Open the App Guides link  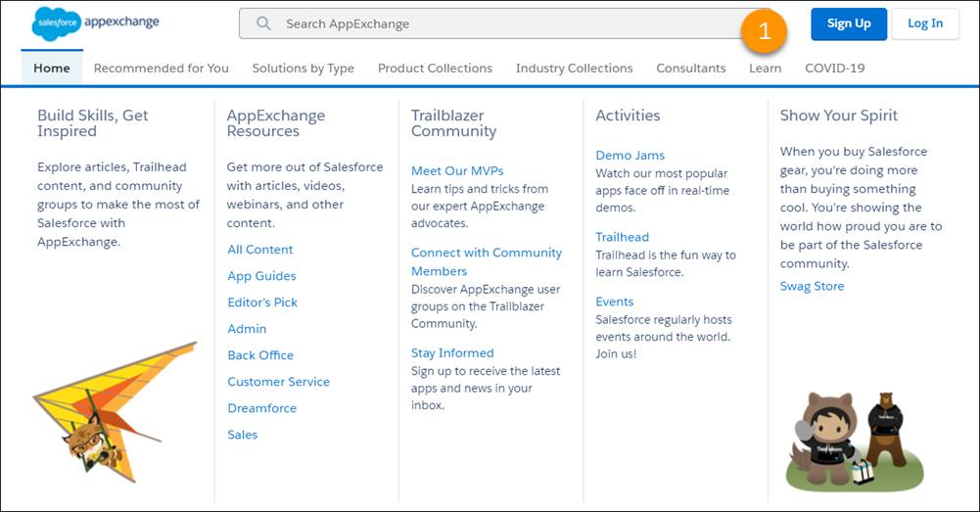tap(261, 276)
